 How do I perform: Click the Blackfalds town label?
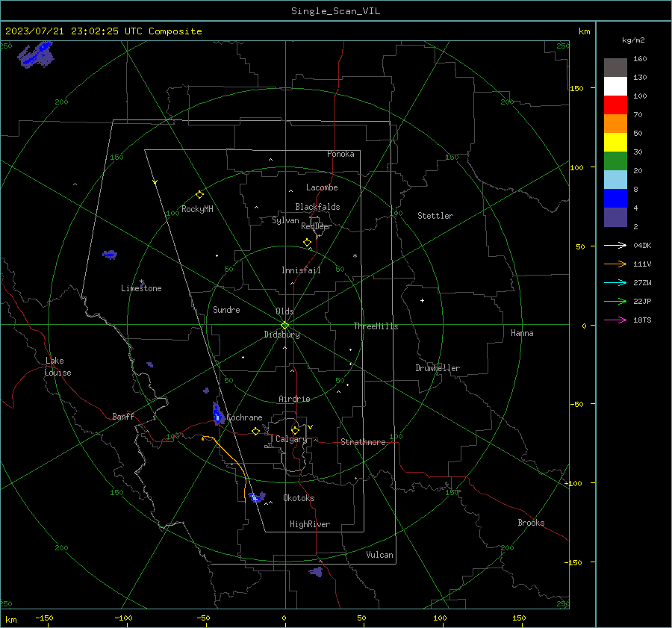(x=317, y=207)
